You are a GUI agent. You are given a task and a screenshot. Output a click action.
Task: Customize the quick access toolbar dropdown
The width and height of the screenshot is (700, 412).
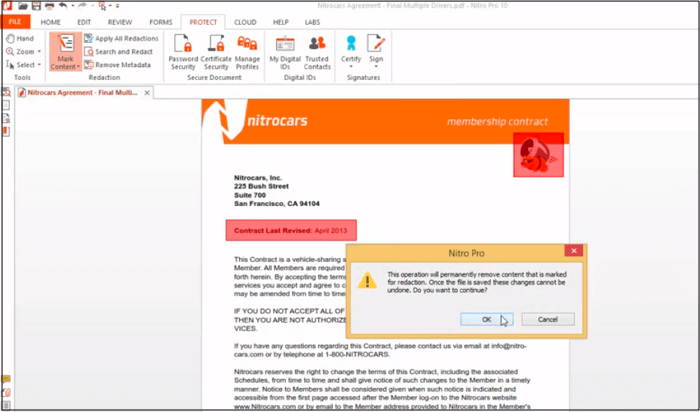(117, 6)
